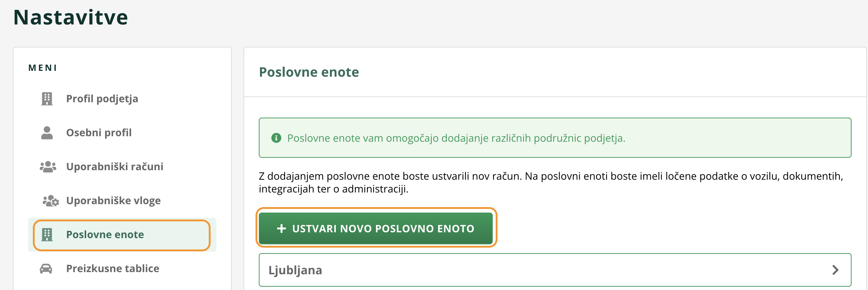The height and width of the screenshot is (290, 868).
Task: Click the green info notice banner
Action: coord(555,138)
